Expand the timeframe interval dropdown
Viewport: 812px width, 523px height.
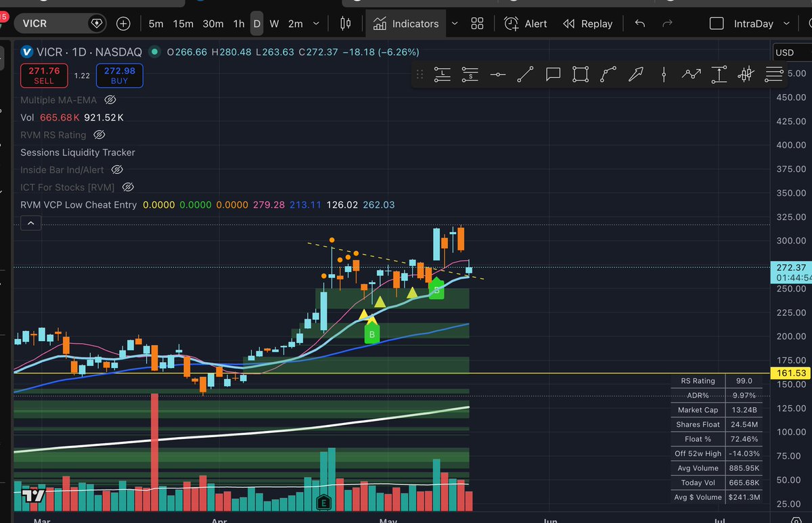point(316,24)
